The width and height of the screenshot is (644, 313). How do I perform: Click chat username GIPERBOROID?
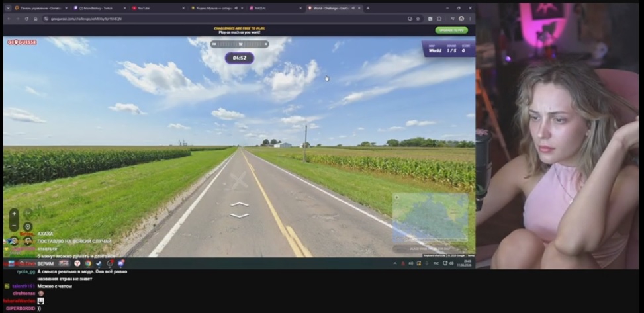(21, 308)
